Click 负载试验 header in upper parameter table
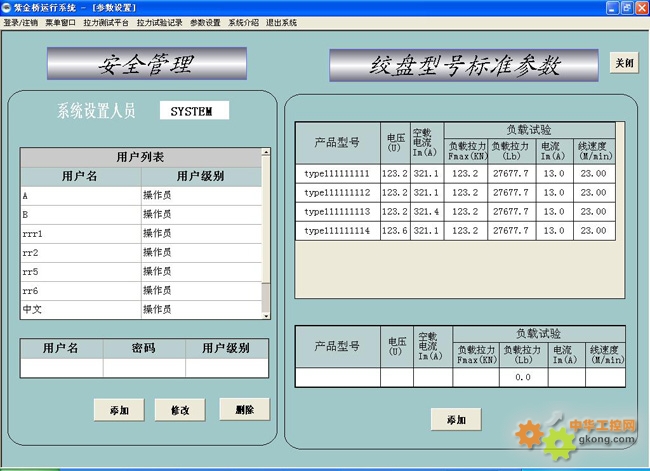 [529, 130]
